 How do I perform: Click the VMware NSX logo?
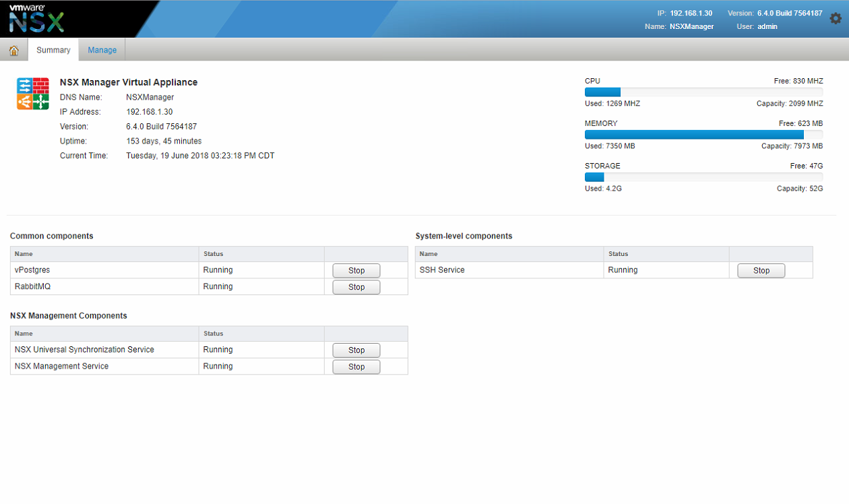pyautogui.click(x=37, y=18)
